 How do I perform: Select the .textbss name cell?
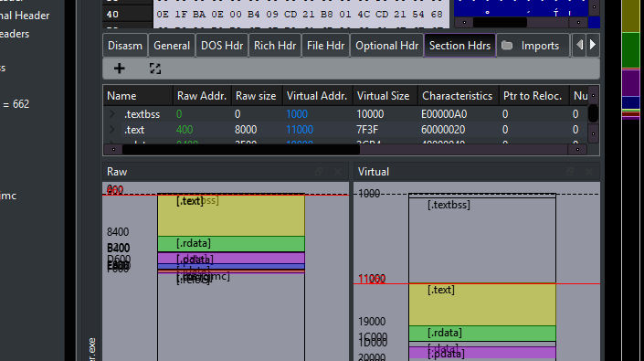coord(143,114)
